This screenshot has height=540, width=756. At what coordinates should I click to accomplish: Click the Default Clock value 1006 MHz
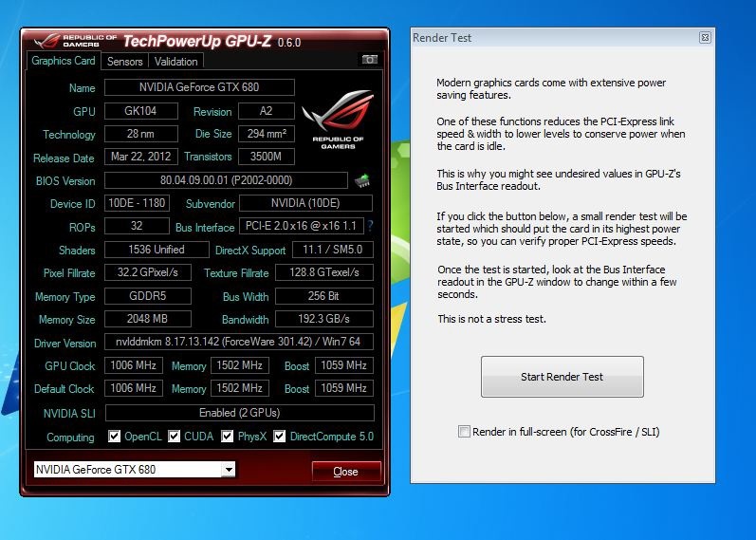(x=134, y=388)
